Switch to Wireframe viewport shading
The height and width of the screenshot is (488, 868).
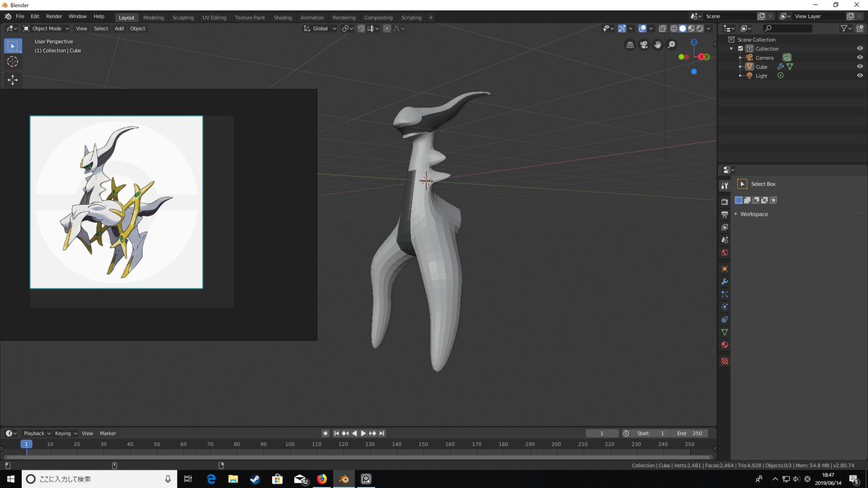pyautogui.click(x=673, y=28)
